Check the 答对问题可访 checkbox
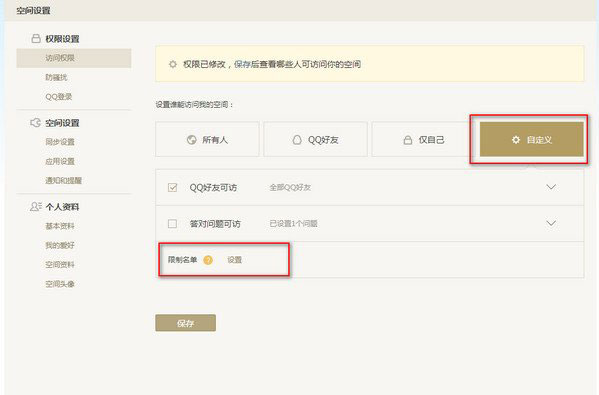This screenshot has width=599, height=395. (x=172, y=223)
